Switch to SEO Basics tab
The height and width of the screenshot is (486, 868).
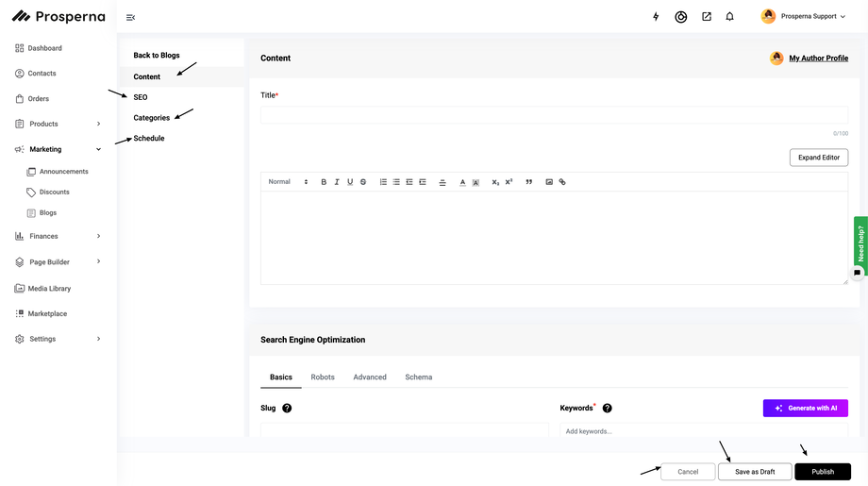(x=280, y=377)
